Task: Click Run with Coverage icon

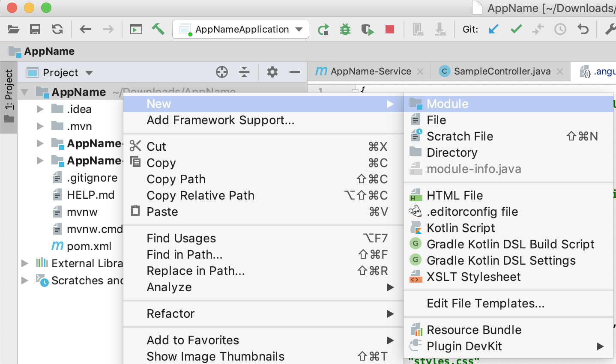Action: pos(367,29)
